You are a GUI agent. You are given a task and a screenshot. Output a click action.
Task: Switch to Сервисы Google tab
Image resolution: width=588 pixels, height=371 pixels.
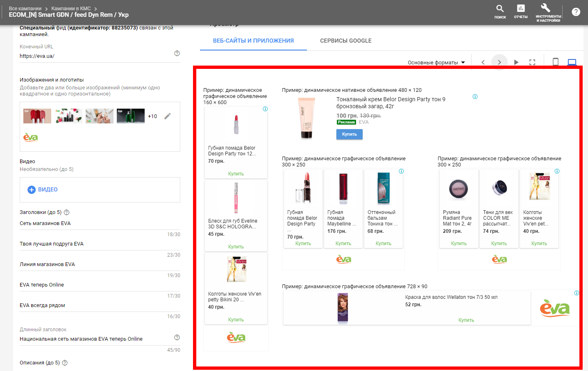click(x=345, y=41)
